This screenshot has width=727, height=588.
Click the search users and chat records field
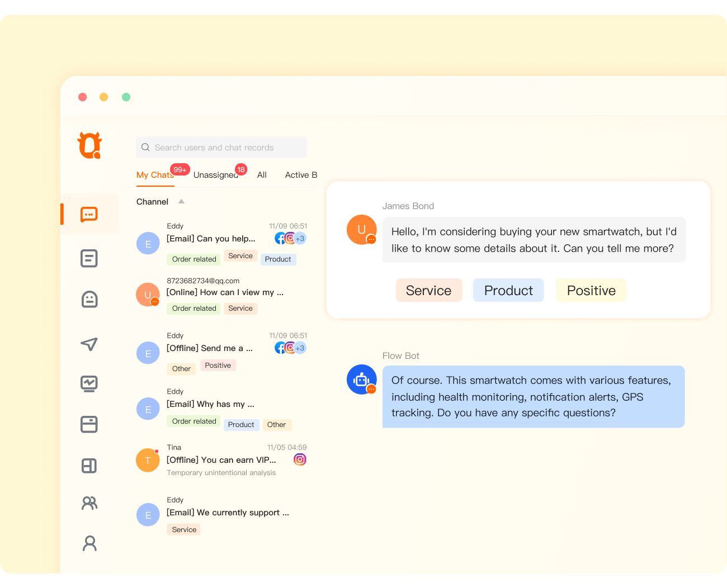pos(221,147)
